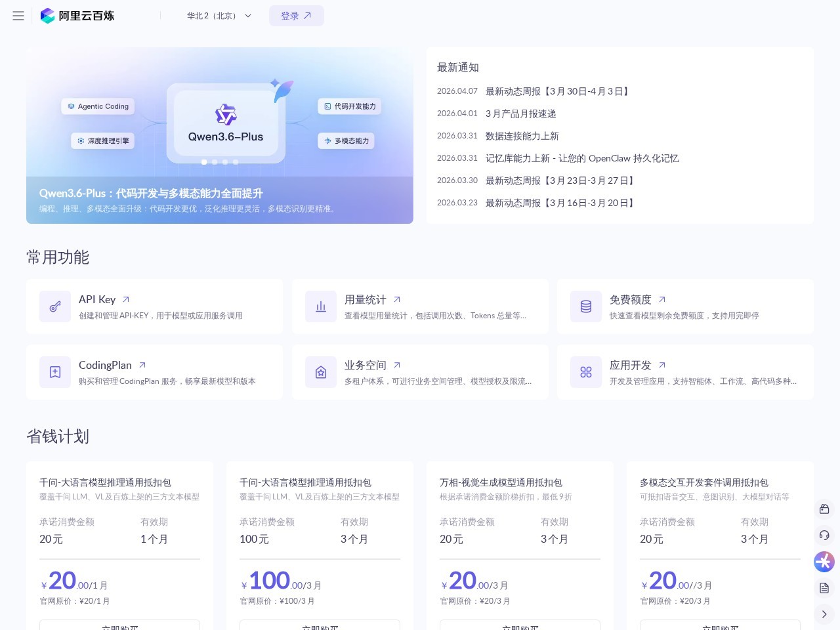Click the floating headset support icon
Screen dimensions: 840x630
coord(824,535)
